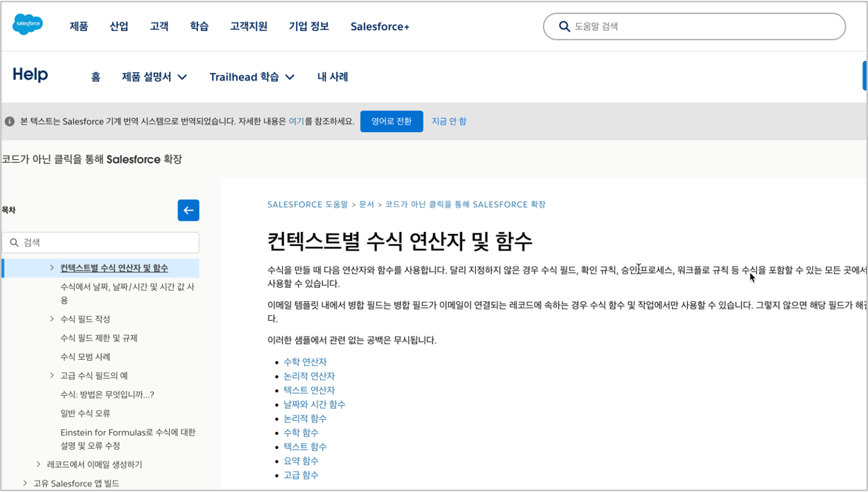Open the 요약 함수 link
This screenshot has width=868, height=492.
[x=301, y=461]
